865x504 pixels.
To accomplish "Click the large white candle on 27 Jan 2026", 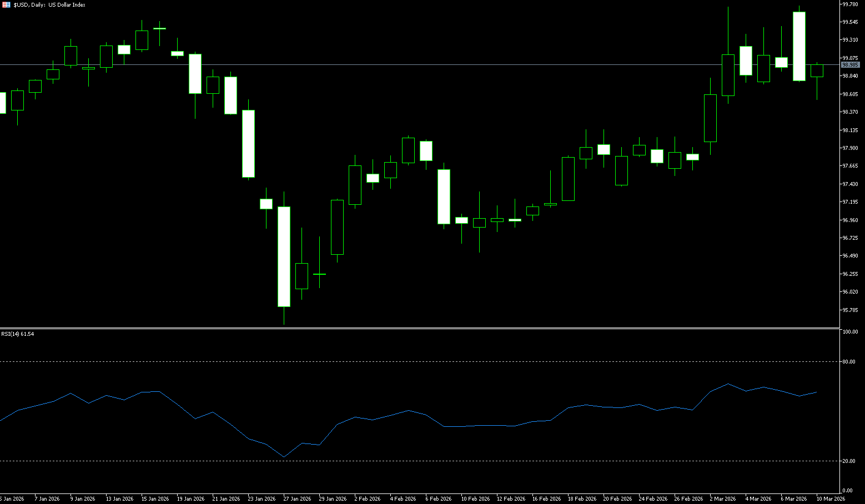I will [x=284, y=256].
